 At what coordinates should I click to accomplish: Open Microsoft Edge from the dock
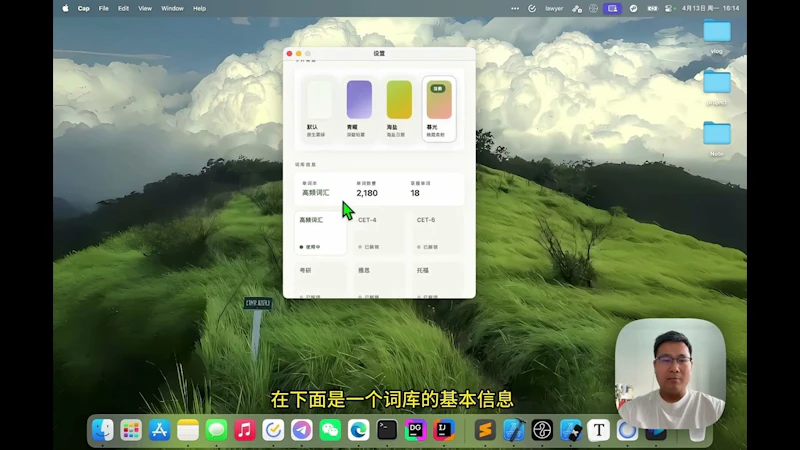click(x=359, y=430)
